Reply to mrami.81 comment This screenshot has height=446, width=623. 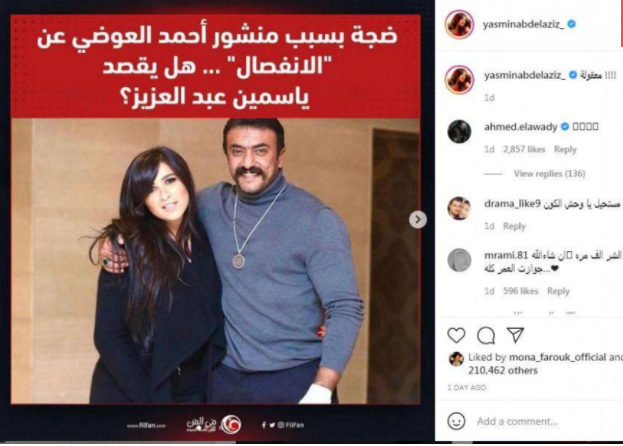click(558, 291)
